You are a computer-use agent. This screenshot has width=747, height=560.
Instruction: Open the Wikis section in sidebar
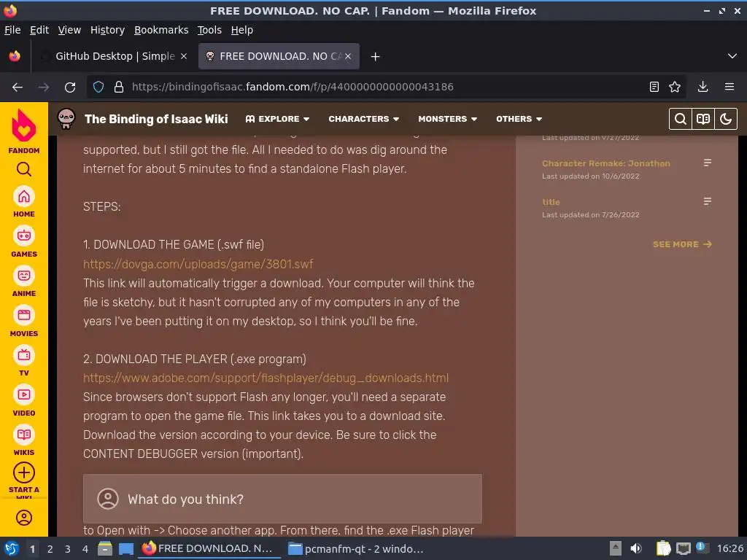(x=24, y=441)
